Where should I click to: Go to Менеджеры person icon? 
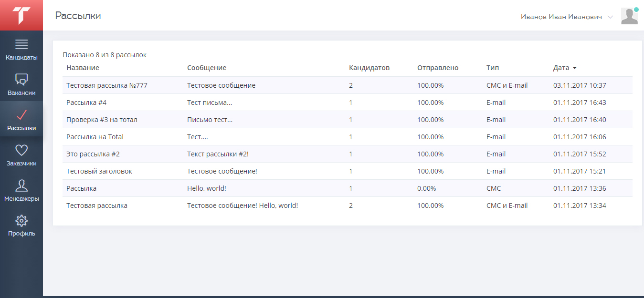coord(21,185)
